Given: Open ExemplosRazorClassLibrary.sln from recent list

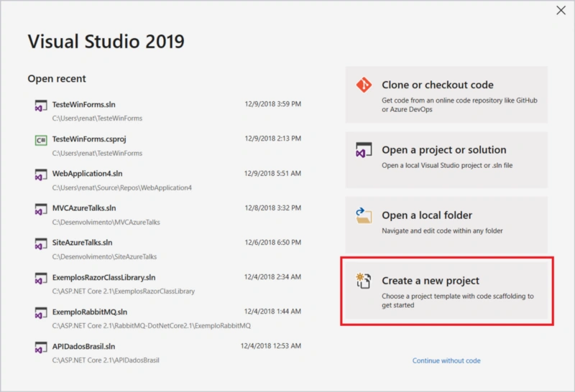Looking at the screenshot, I should (168, 284).
